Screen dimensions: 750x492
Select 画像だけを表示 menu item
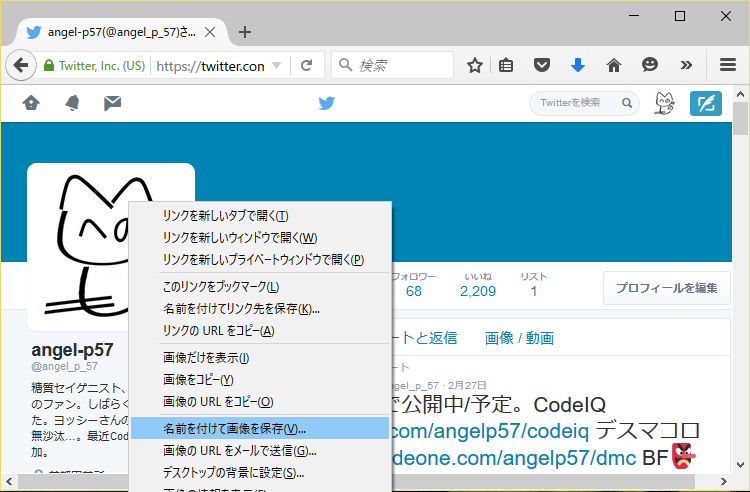point(260,357)
